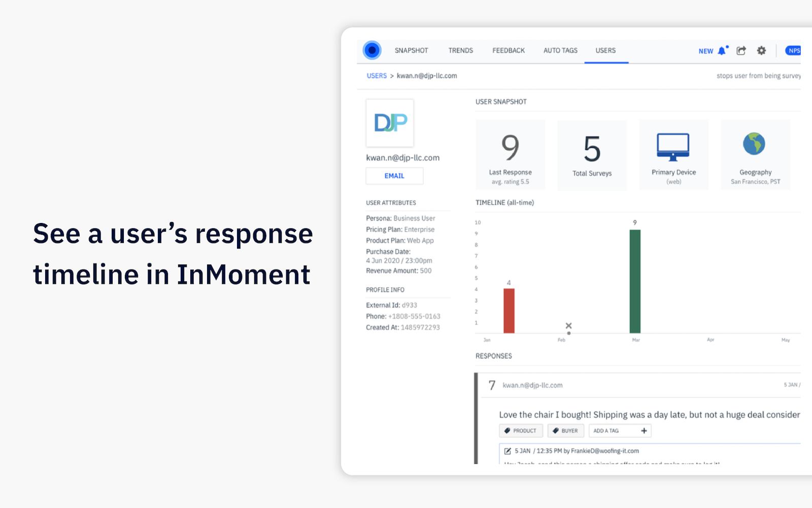Viewport: 812px width, 508px height.
Task: Switch to the AUTO TAGS tab
Action: coord(560,50)
